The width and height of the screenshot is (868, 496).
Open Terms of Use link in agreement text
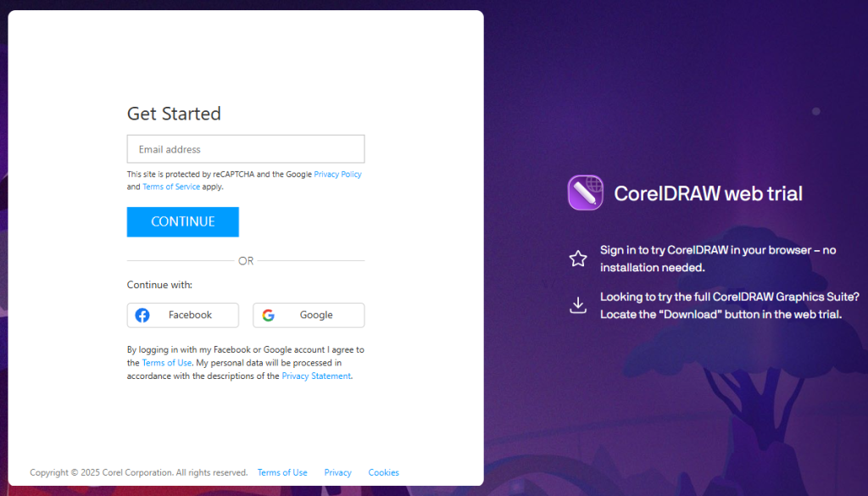coord(167,363)
